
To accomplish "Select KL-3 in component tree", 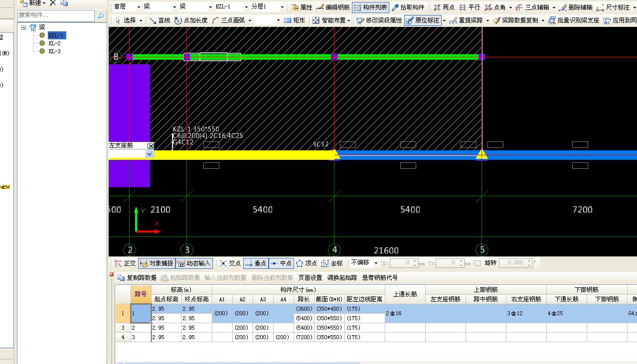I will (54, 51).
